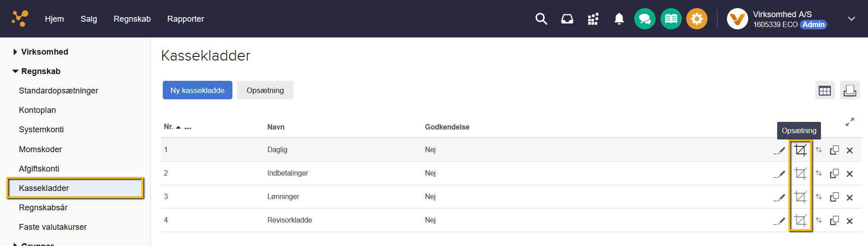Open the orange settings gear
Viewport: 868px width, 246px height.
(697, 19)
